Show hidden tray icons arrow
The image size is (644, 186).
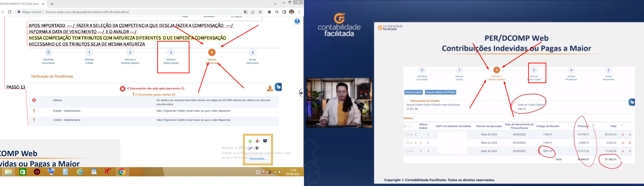[x=258, y=172]
